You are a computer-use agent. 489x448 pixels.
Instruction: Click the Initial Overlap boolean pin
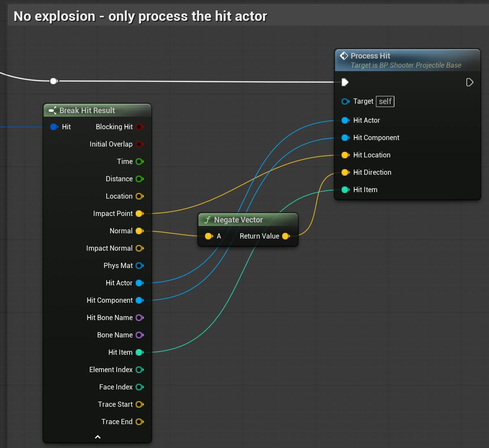[139, 144]
